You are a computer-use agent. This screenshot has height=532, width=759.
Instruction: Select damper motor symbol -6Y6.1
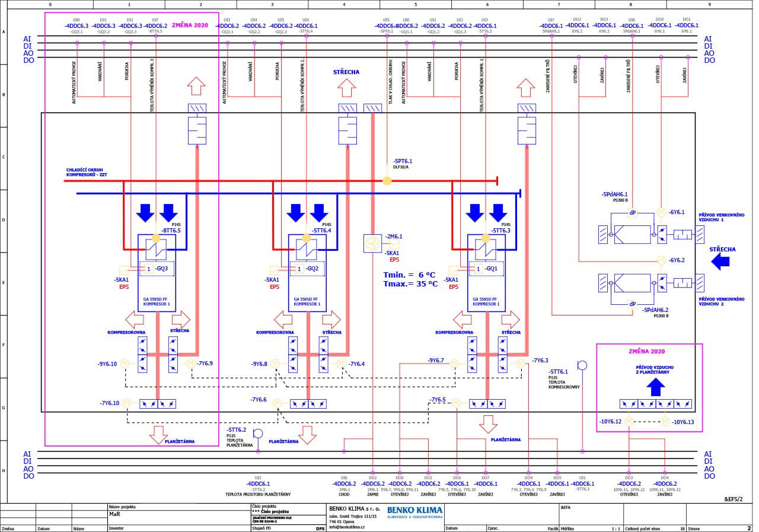(661, 212)
